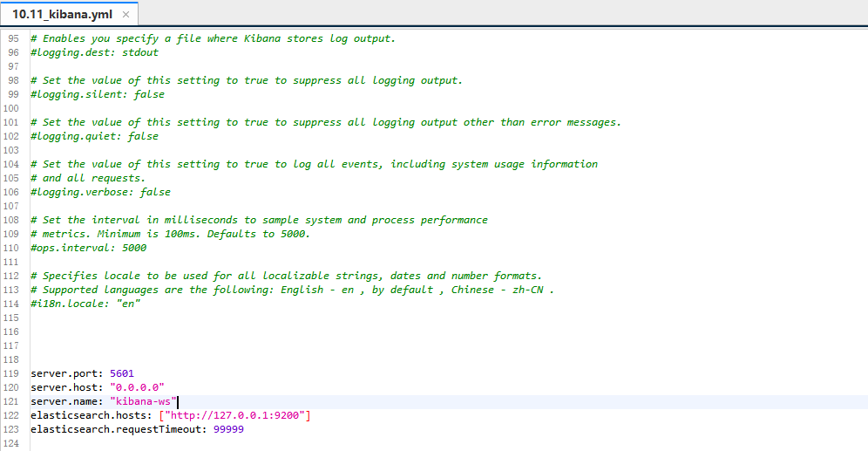Click comment about suppressing all logging output
This screenshot has width=868, height=451.
[x=247, y=80]
